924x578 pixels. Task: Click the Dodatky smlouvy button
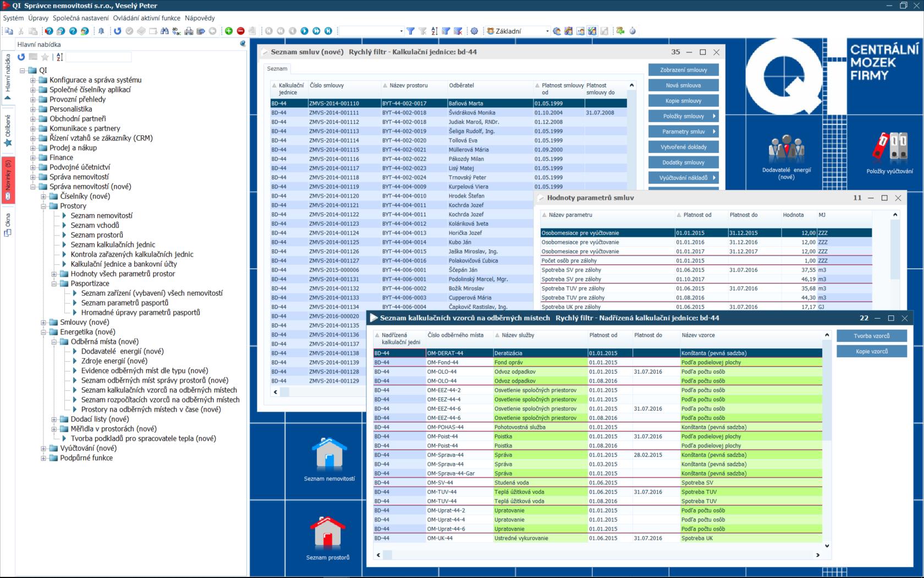(x=684, y=162)
